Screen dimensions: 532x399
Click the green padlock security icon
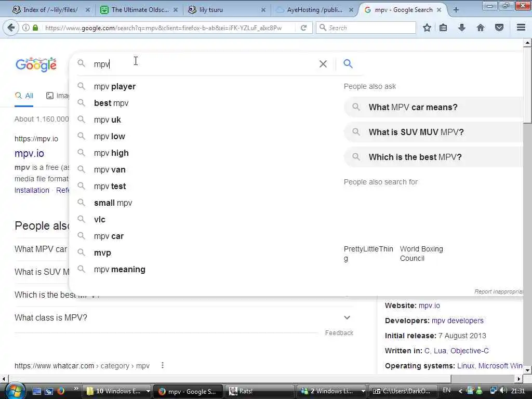click(x=35, y=28)
